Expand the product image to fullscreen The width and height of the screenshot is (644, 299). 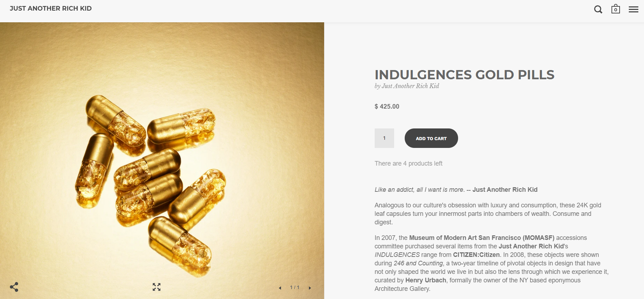pyautogui.click(x=157, y=287)
